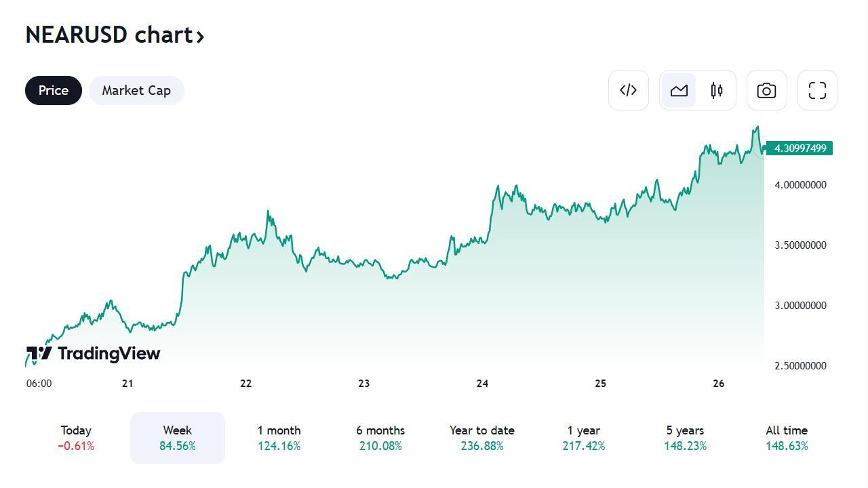Select the Week time range
The image size is (868, 488).
point(178,438)
